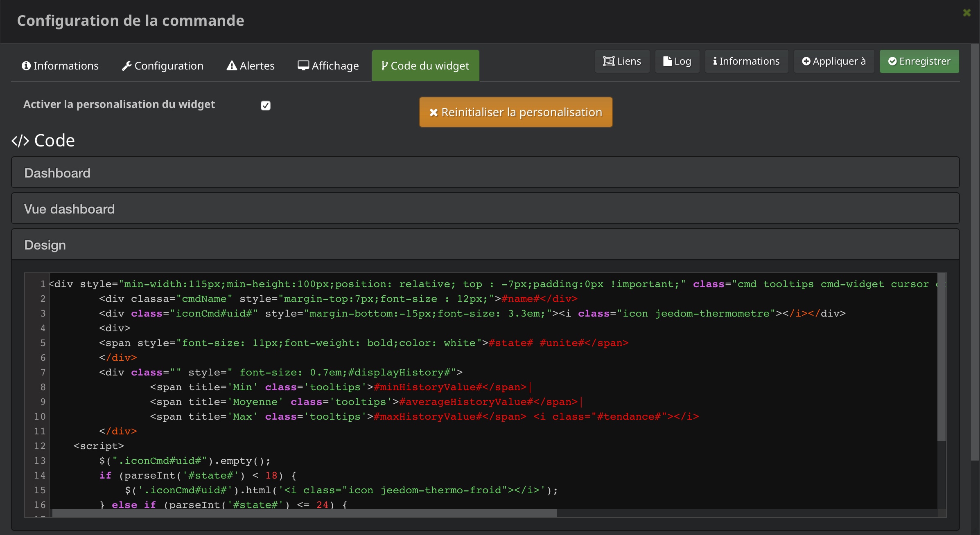The image size is (980, 535).
Task: Click the Code section heading
Action: [43, 141]
